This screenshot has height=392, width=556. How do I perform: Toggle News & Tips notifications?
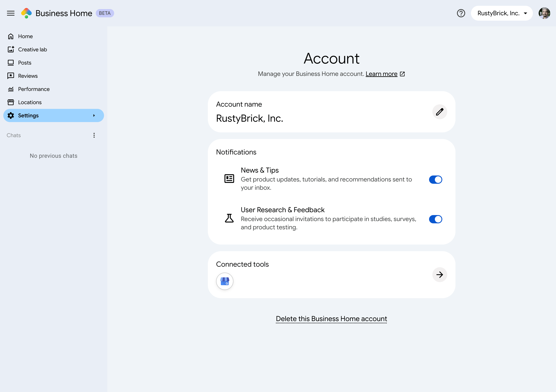435,180
